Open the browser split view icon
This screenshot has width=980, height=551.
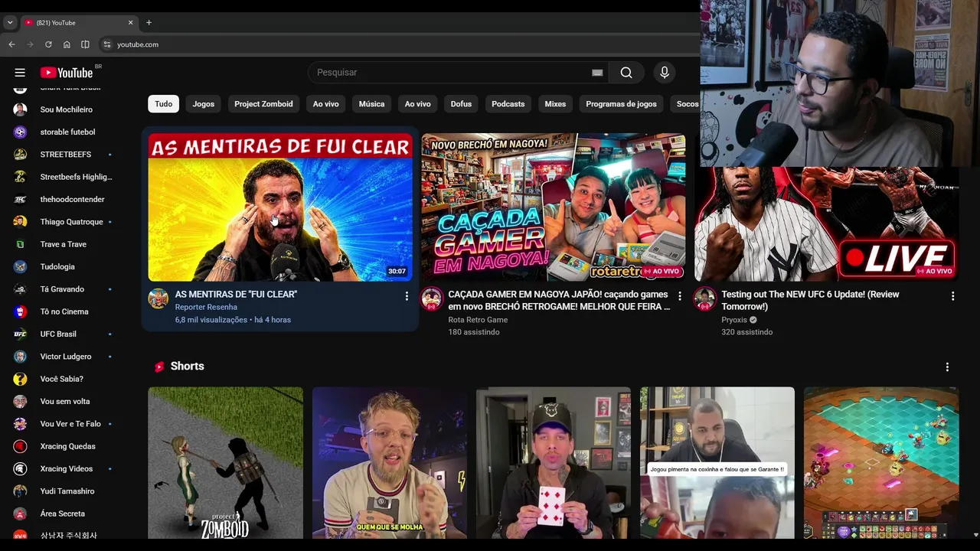coord(85,44)
